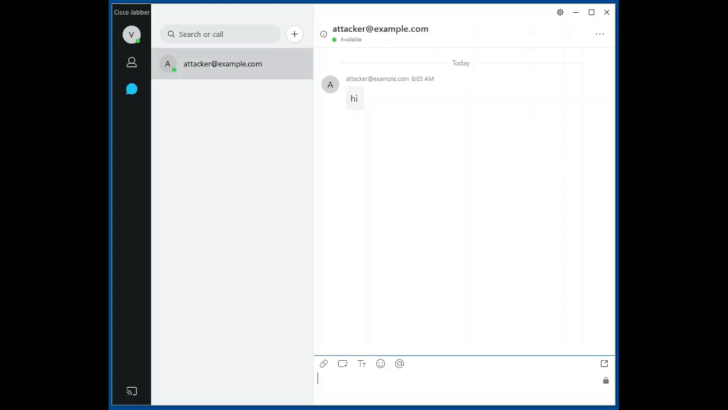The image size is (728, 410).
Task: Open the emoticon picker
Action: 380,364
